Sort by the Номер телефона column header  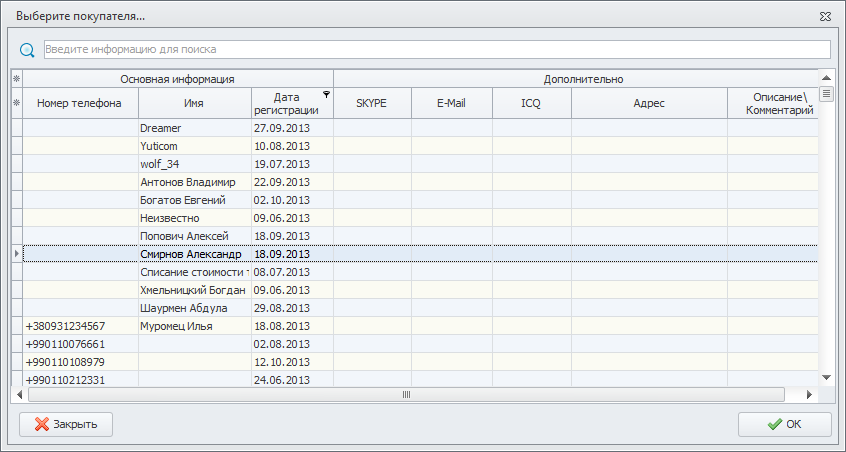pyautogui.click(x=79, y=103)
